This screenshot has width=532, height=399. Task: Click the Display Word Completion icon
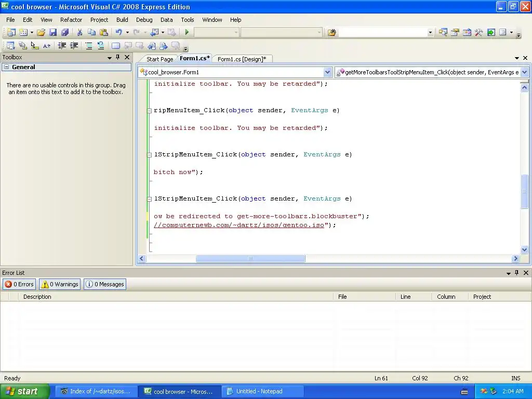click(x=46, y=46)
